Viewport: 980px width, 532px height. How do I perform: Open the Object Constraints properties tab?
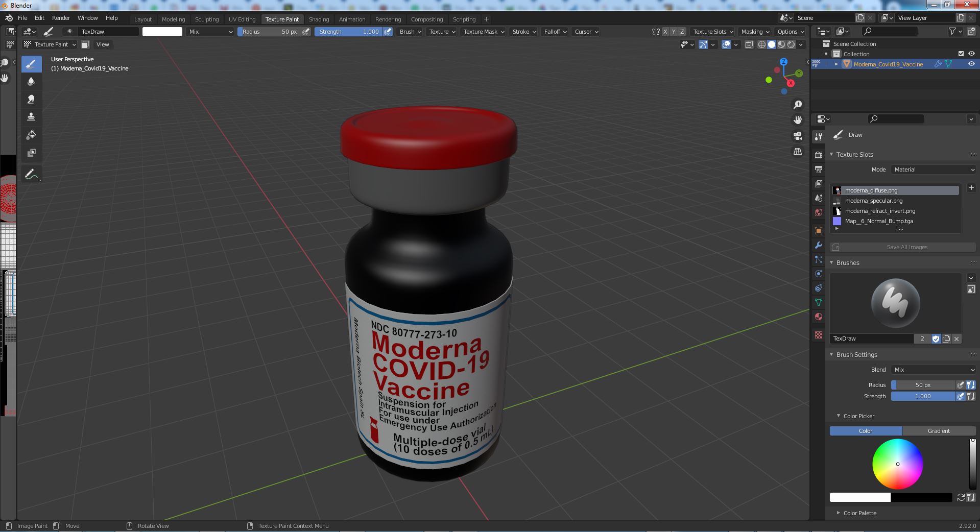tap(819, 288)
